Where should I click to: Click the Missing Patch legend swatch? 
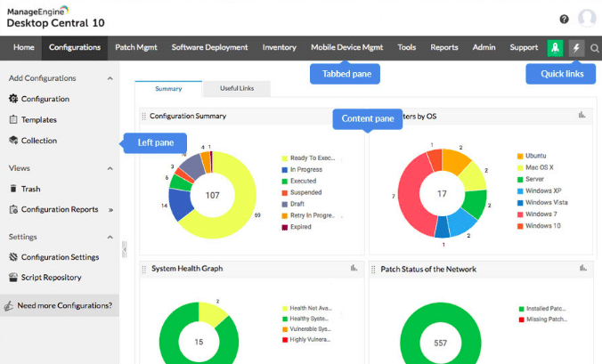tap(521, 320)
